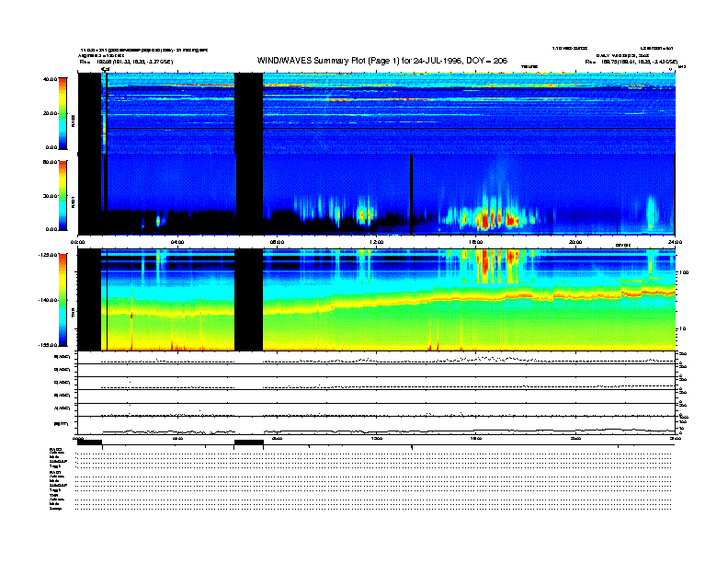Click the RAD1 color scale bar
The width and height of the screenshot is (728, 563).
63,196
